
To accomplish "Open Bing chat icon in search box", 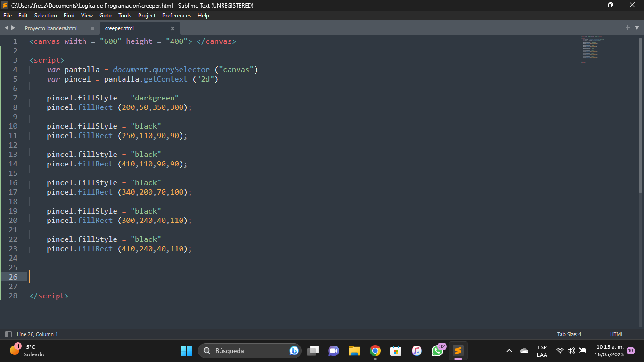I will [x=294, y=351].
